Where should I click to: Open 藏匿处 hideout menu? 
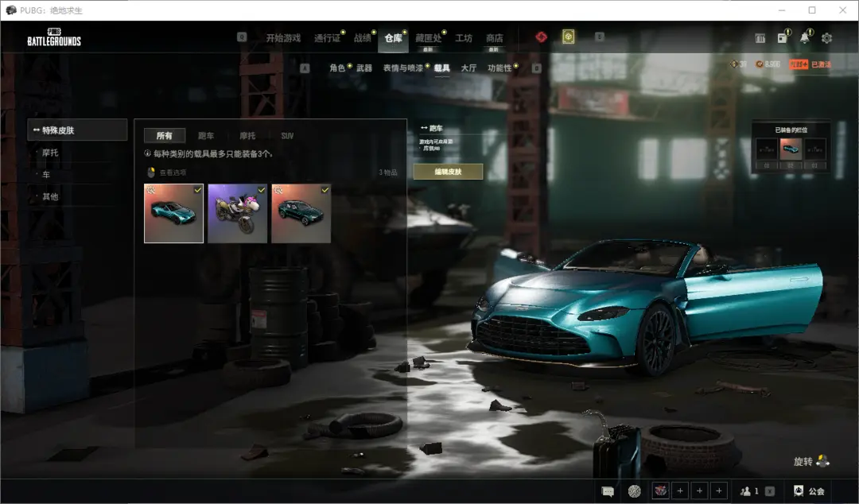point(429,38)
